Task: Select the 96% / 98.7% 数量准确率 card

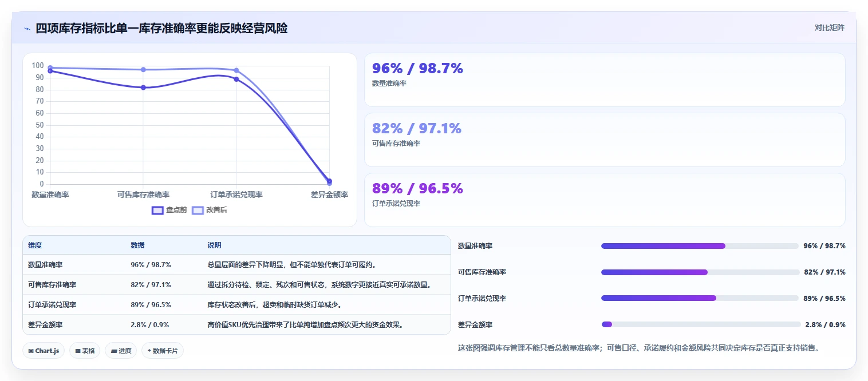Action: (605, 80)
